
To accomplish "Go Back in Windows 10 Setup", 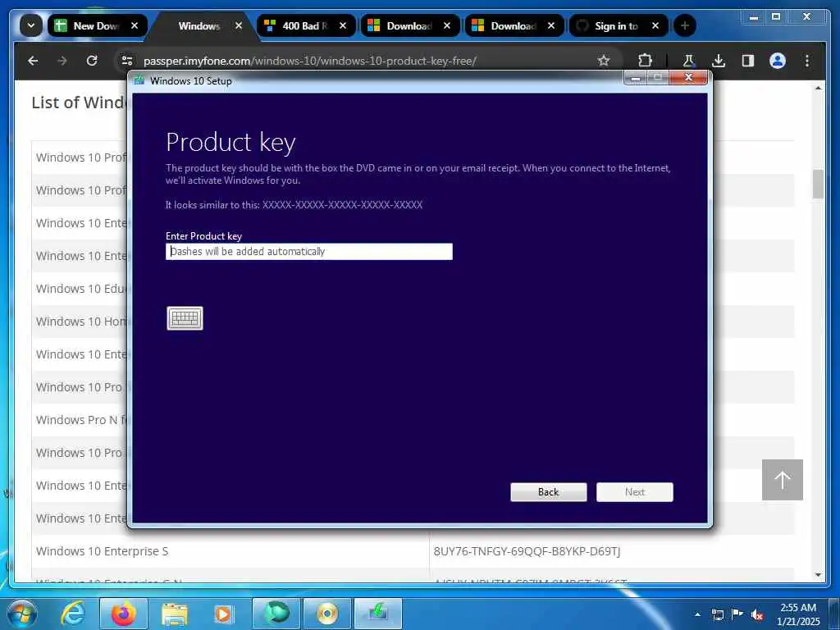I will [x=549, y=492].
